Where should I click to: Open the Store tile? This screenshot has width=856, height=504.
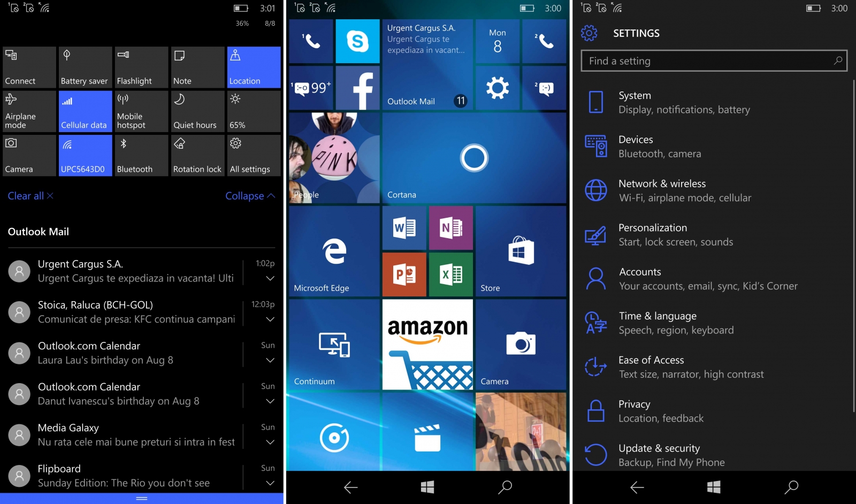(x=521, y=251)
